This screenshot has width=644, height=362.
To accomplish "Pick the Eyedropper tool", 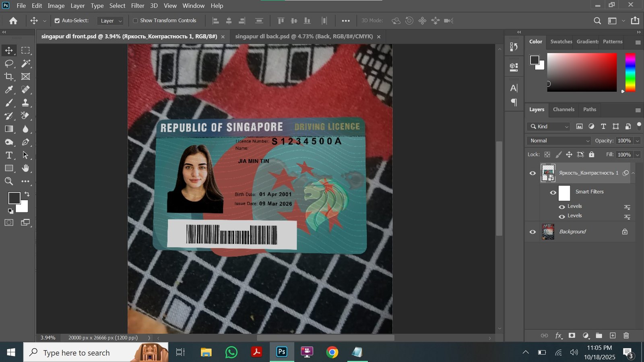I will (9, 90).
